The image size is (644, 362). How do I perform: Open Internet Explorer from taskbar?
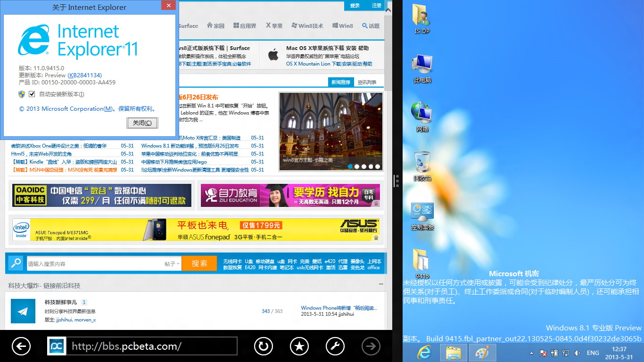pyautogui.click(x=425, y=353)
